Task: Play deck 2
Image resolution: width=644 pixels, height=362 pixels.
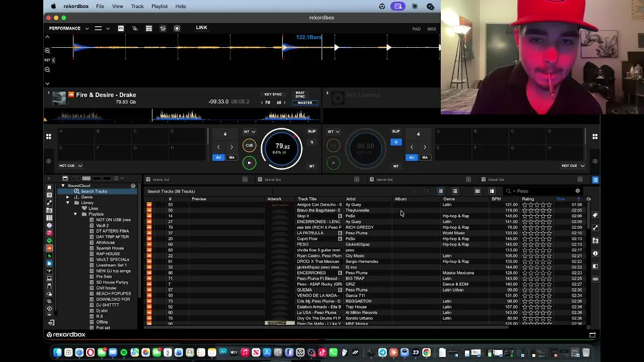Action: [x=333, y=162]
